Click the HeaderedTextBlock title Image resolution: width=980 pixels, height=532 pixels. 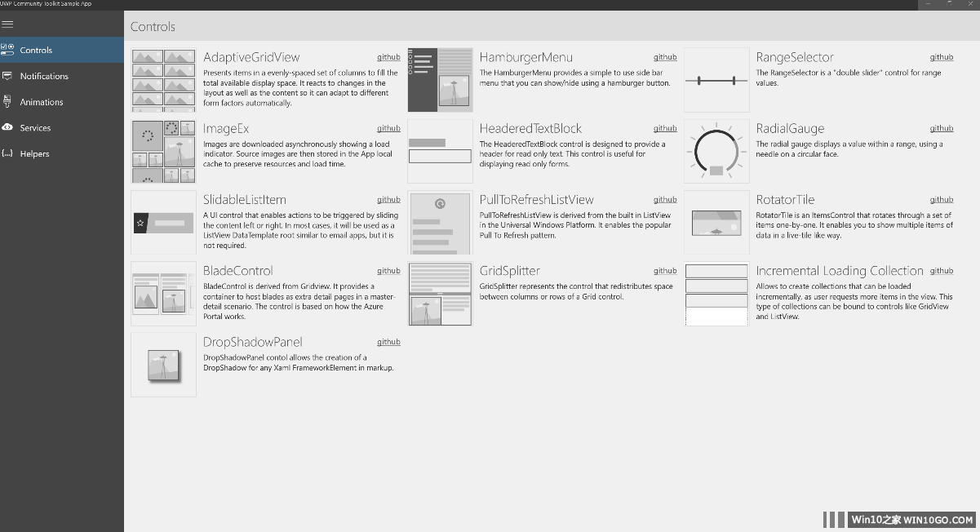530,128
